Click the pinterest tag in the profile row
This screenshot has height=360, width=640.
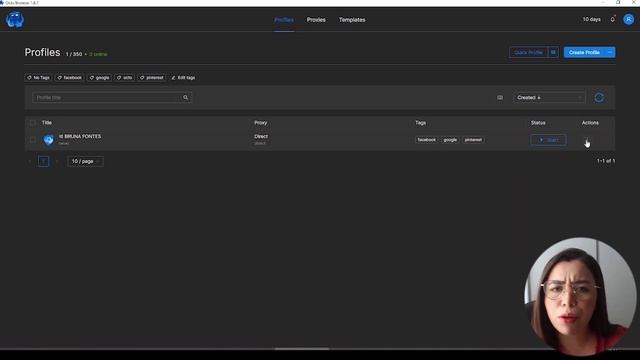[x=473, y=140]
